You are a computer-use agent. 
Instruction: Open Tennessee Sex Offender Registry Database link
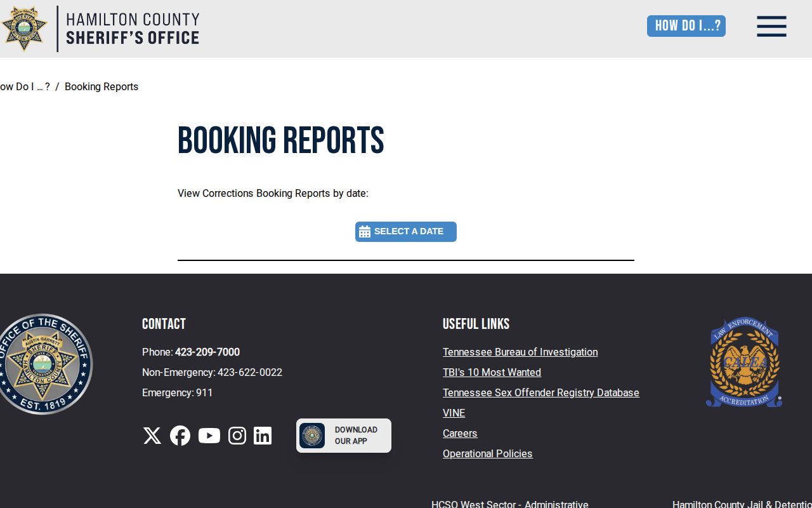point(541,392)
